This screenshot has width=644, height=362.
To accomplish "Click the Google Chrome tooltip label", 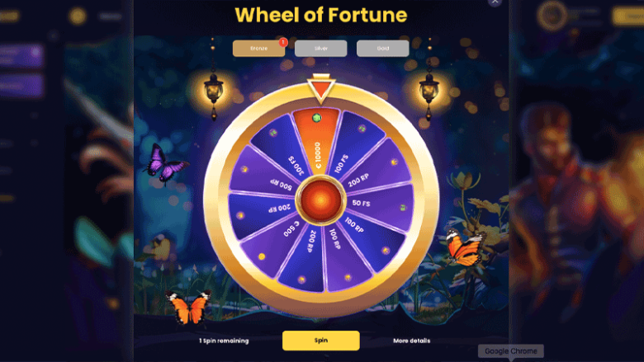I will tap(511, 351).
